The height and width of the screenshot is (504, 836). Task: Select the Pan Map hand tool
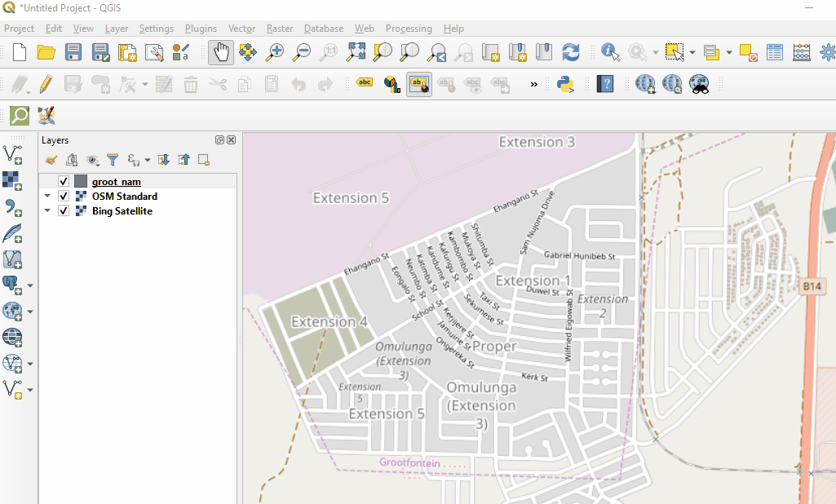[221, 52]
